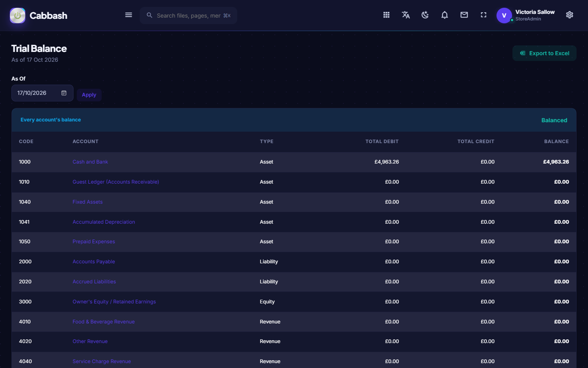
Task: Click account code 3000
Action: point(25,302)
